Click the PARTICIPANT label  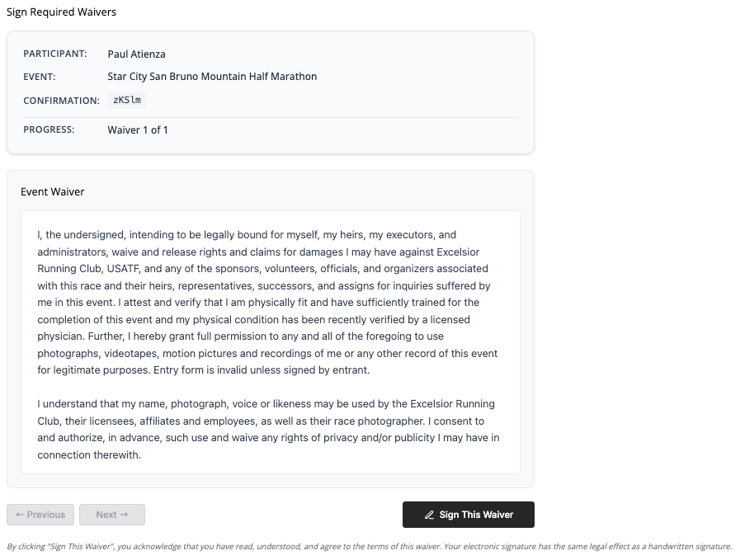click(x=54, y=54)
